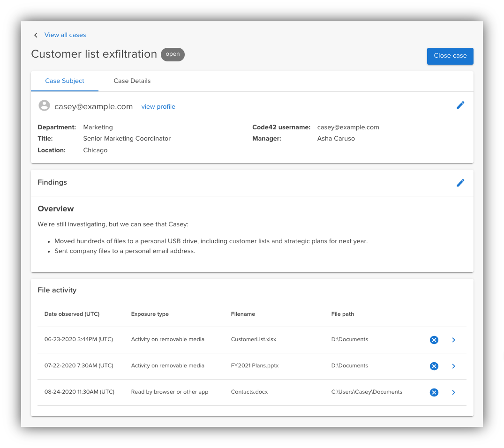Edit Findings using the pencil icon
This screenshot has width=504, height=448.
point(460,183)
